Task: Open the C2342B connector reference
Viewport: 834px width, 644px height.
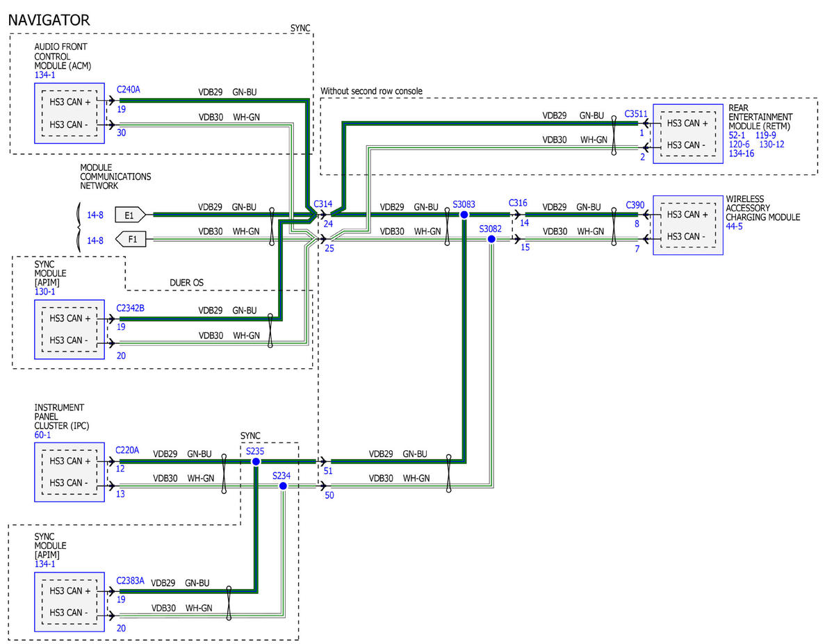Action: click(131, 306)
